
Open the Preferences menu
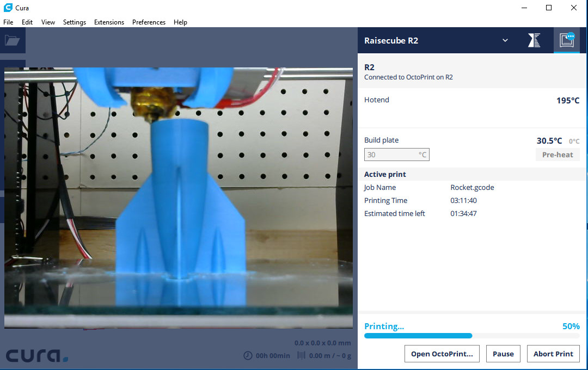click(x=149, y=22)
